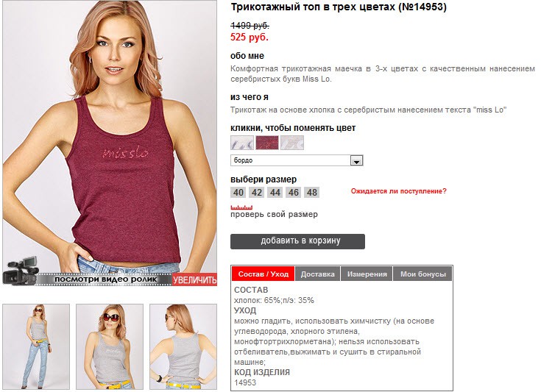Choose size 44
This screenshot has height=392, width=541.
(x=275, y=193)
